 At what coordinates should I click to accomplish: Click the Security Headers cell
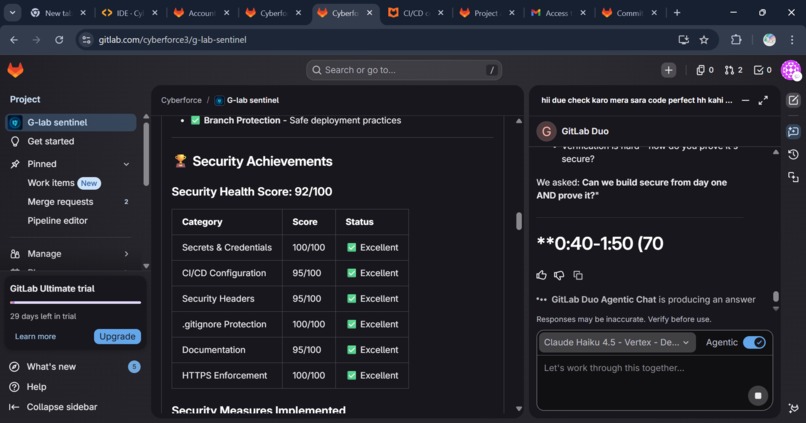227,299
